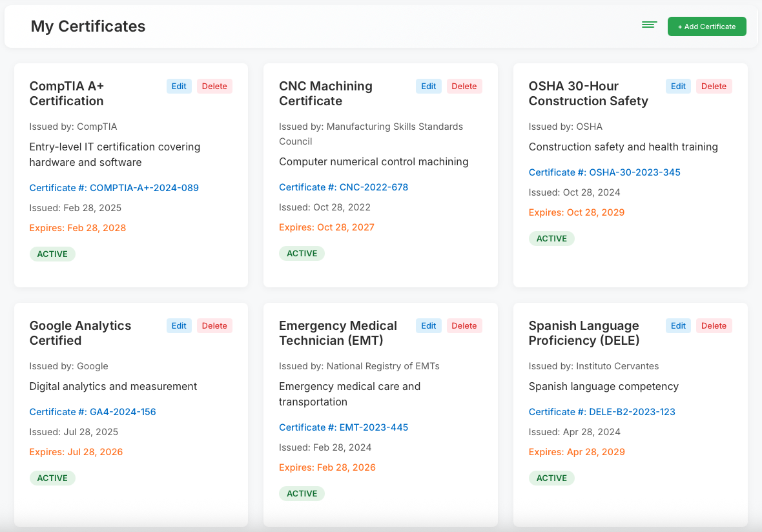Viewport: 762px width, 532px height.
Task: Open the green hamburger menu icon
Action: (649, 25)
